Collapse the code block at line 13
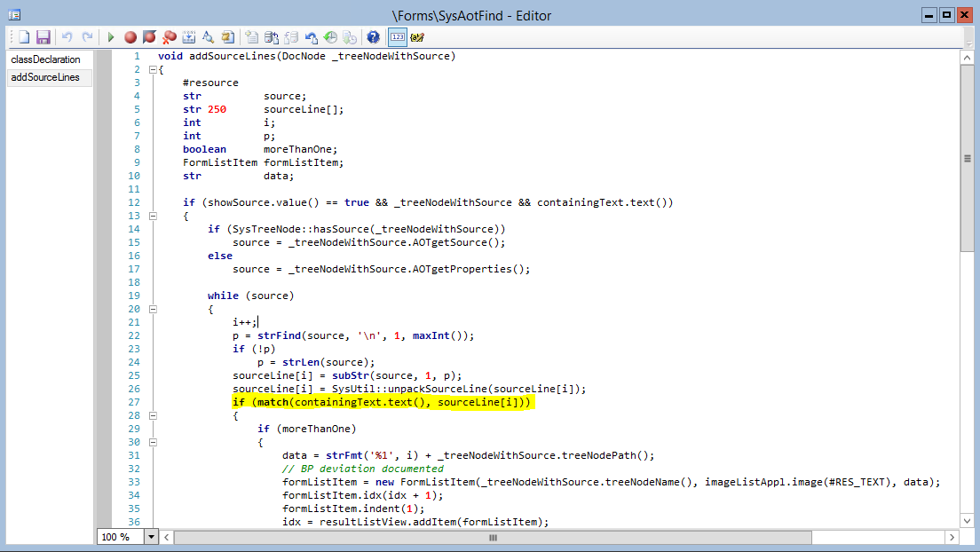This screenshot has width=980, height=552. [153, 217]
